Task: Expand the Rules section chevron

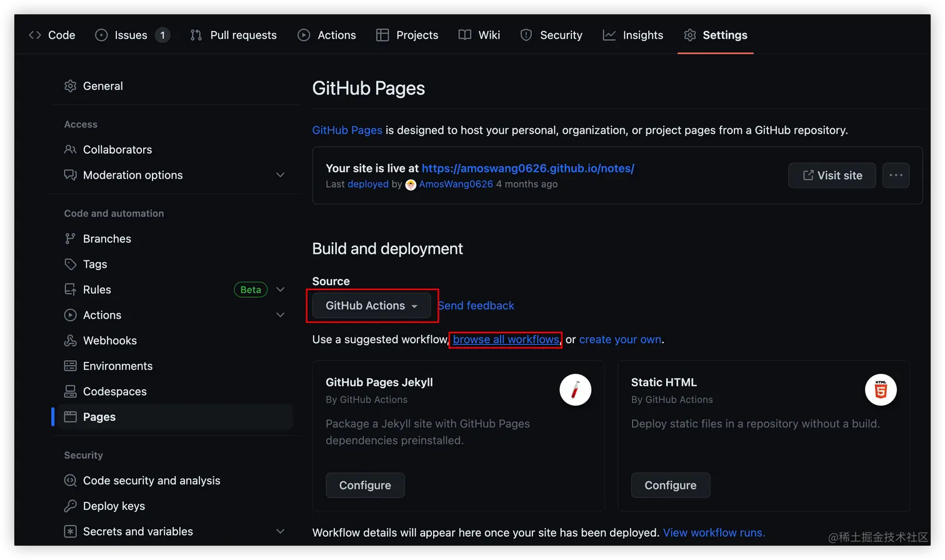Action: (280, 289)
